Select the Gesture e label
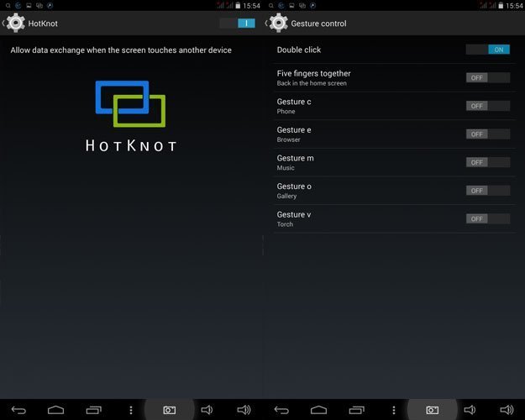This screenshot has width=525, height=420. coord(294,129)
